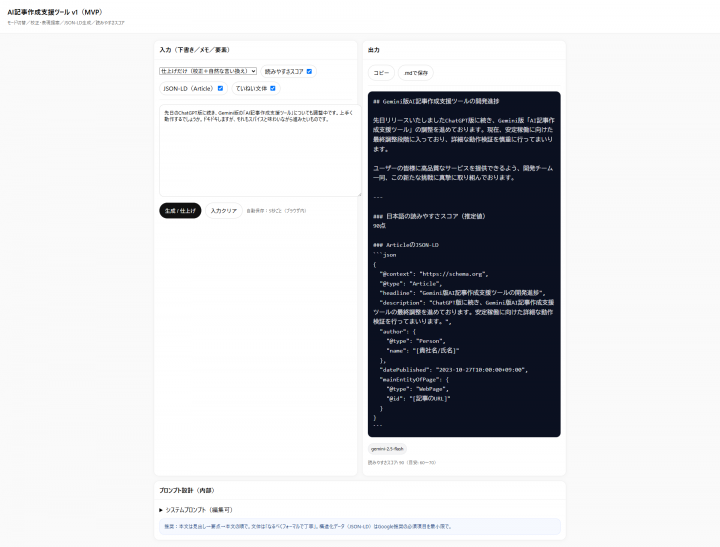
Task: Click the 自動保存 status text
Action: 276,211
